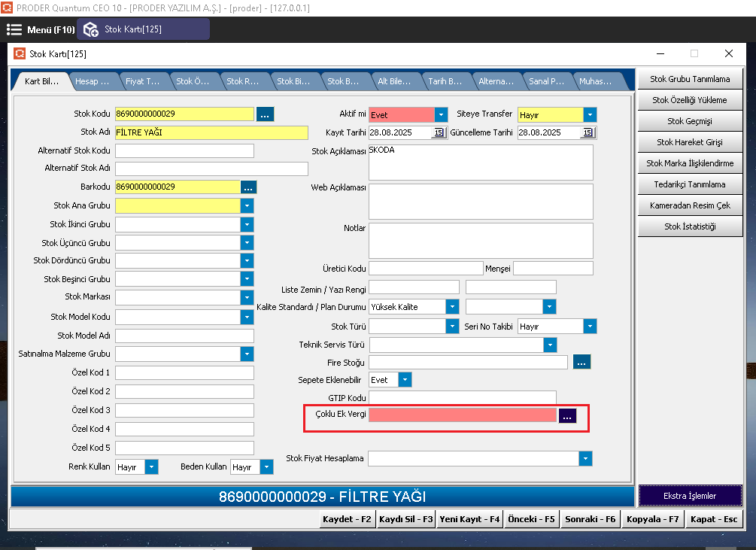Open Kalite Standardı Yüksek Kalite dropdown
Viewport: 756px width, 550px height.
[452, 306]
